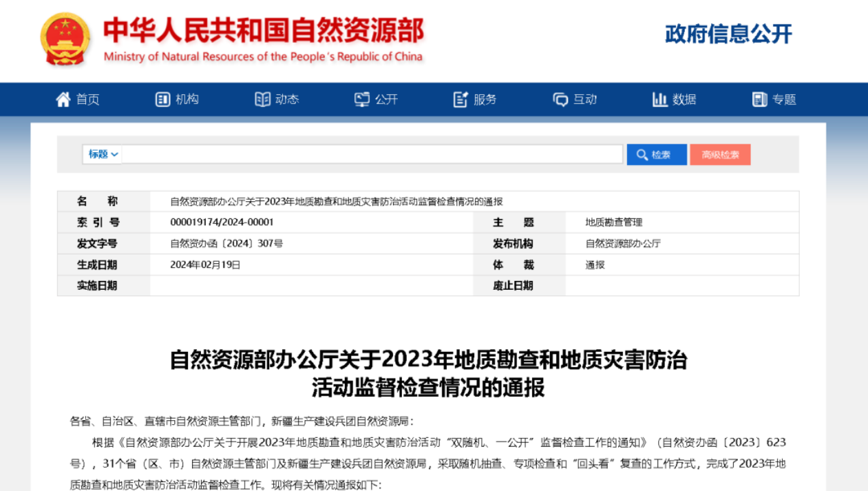Click the document icon beside 专题
868x491 pixels.
click(760, 100)
